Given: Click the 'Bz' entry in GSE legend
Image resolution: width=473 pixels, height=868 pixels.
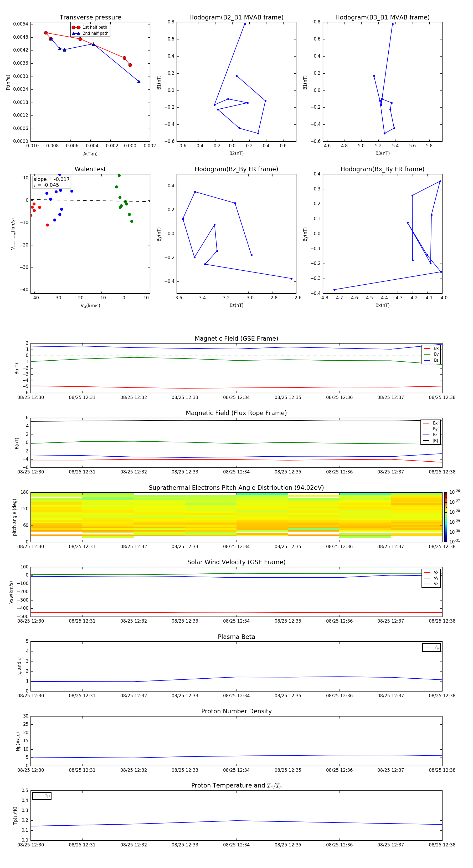Looking at the screenshot, I should click(431, 360).
